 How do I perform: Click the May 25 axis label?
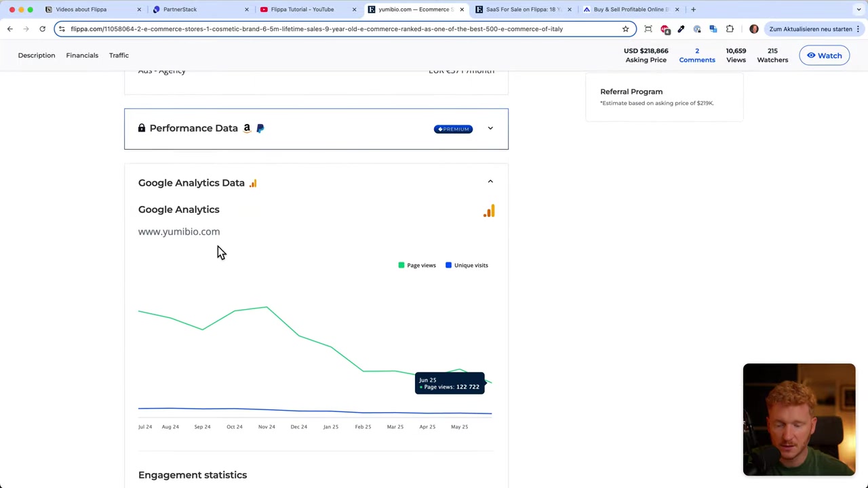point(459,426)
